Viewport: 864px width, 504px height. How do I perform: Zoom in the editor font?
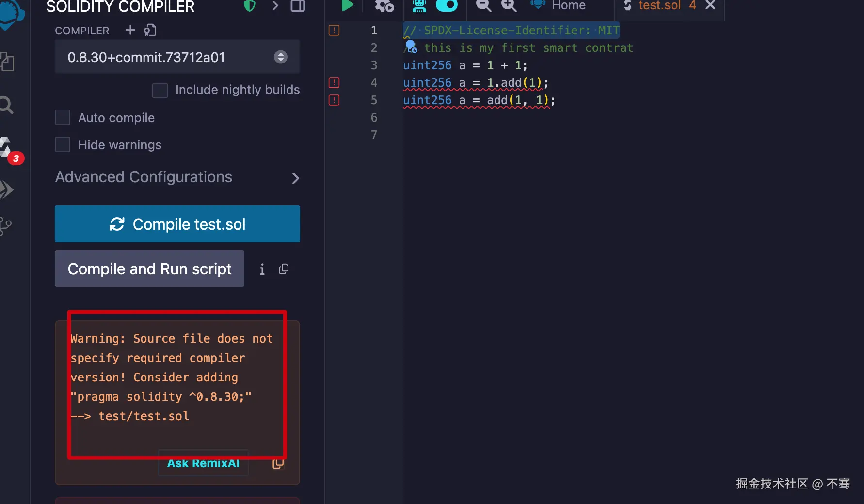pos(509,6)
